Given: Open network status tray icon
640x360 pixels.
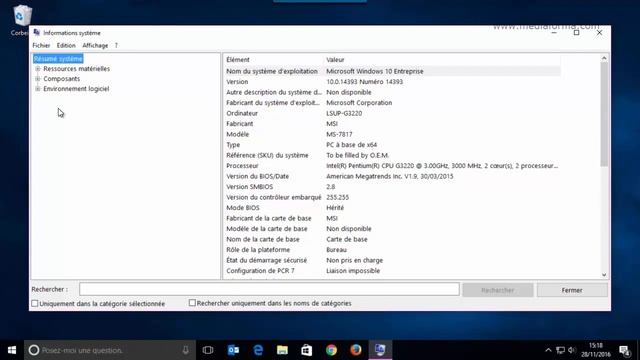Looking at the screenshot, I should pyautogui.click(x=560, y=350).
